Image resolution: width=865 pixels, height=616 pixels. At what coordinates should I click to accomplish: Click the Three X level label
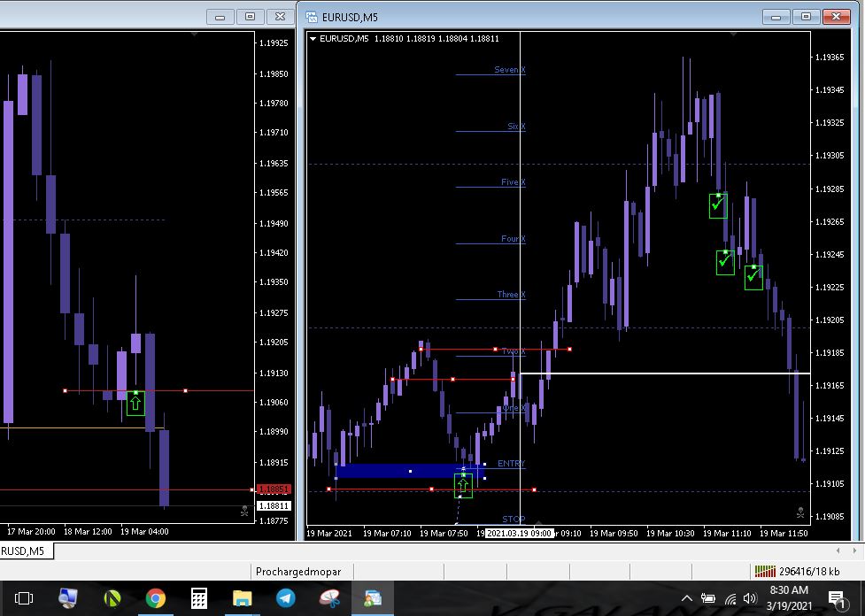(x=512, y=295)
